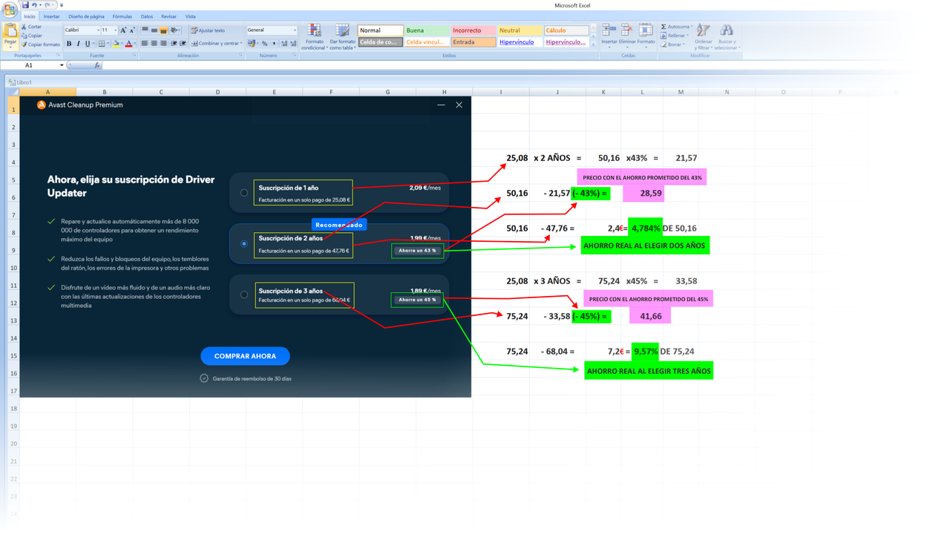Viewport: 950px width, 560px height.
Task: Click Ordenar y filtrar
Action: (x=703, y=36)
